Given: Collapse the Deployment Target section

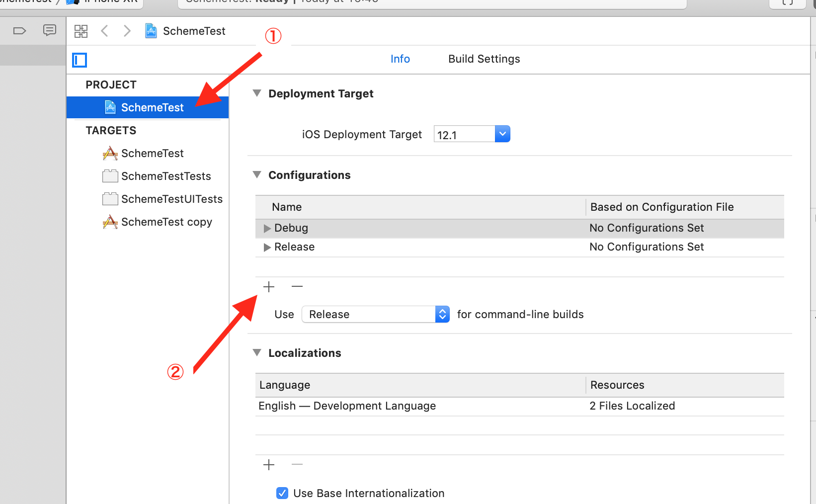Looking at the screenshot, I should pyautogui.click(x=257, y=93).
